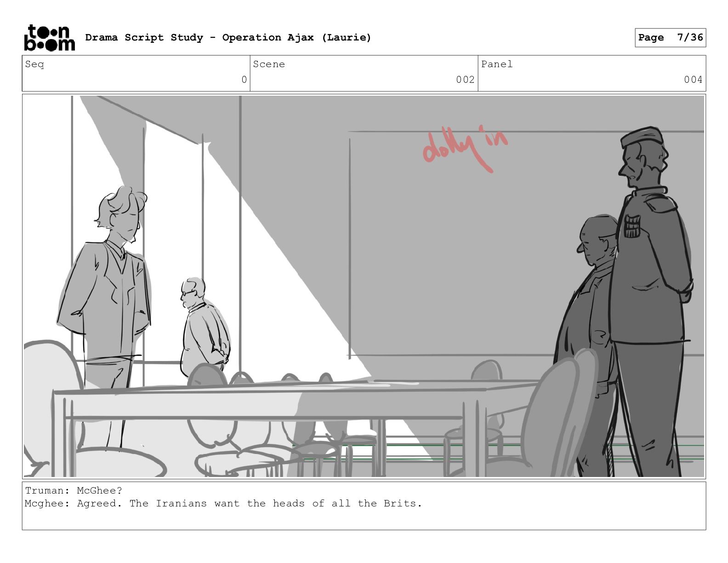The width and height of the screenshot is (728, 563).
Task: Click the red 'dolly in' camera note
Action: (465, 149)
